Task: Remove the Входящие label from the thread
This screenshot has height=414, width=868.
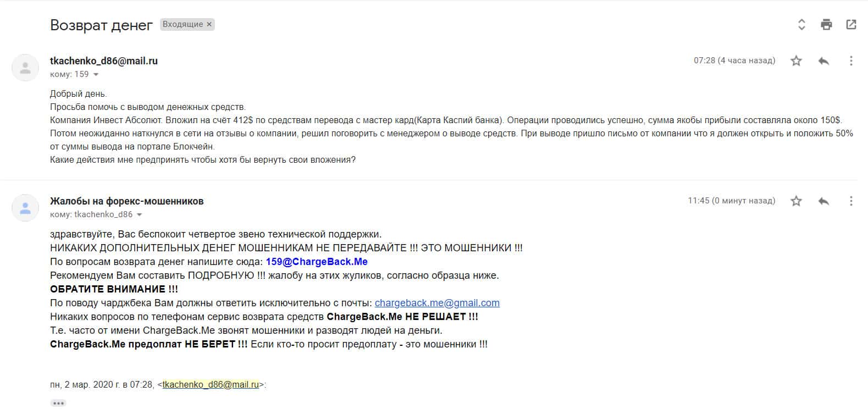Action: tap(209, 25)
